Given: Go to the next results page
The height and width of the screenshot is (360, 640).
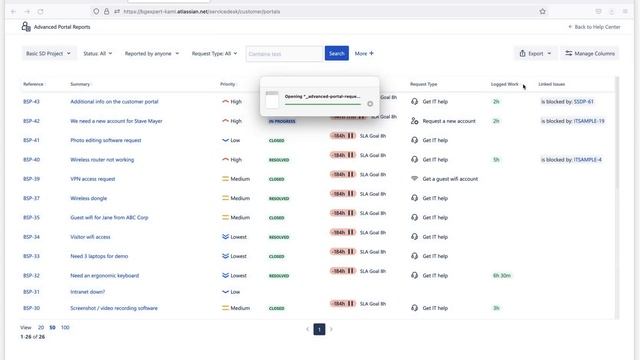Looking at the screenshot, I should click(331, 329).
